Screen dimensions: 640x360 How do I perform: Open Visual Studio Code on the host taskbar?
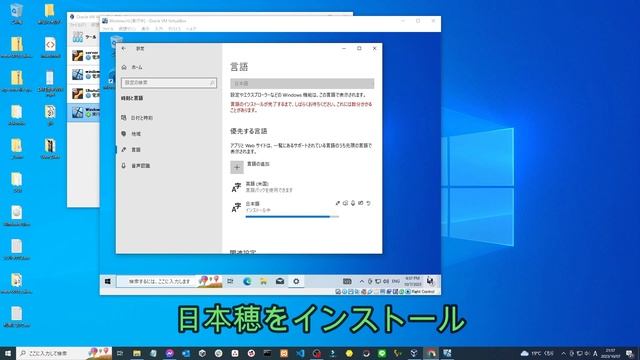click(300, 353)
